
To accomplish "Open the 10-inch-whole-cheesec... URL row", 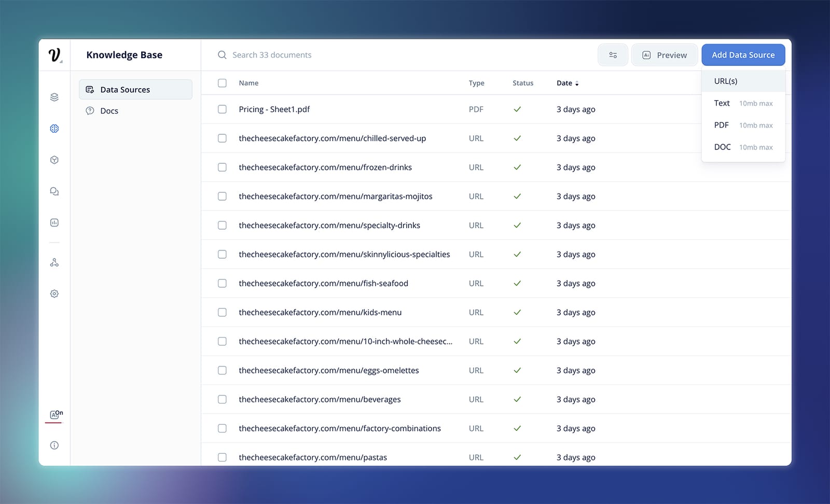I will tap(496, 341).
